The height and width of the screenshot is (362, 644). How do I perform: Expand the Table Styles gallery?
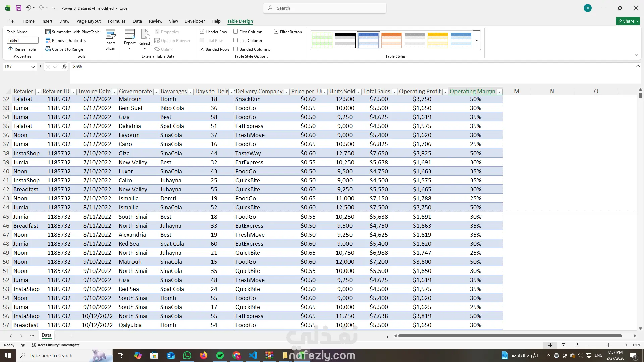[477, 40]
